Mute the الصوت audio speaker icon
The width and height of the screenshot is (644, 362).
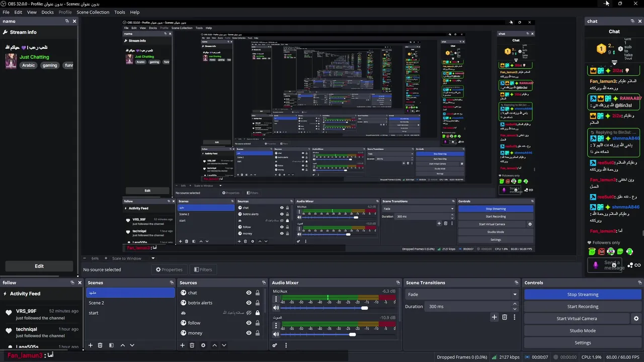pyautogui.click(x=276, y=334)
